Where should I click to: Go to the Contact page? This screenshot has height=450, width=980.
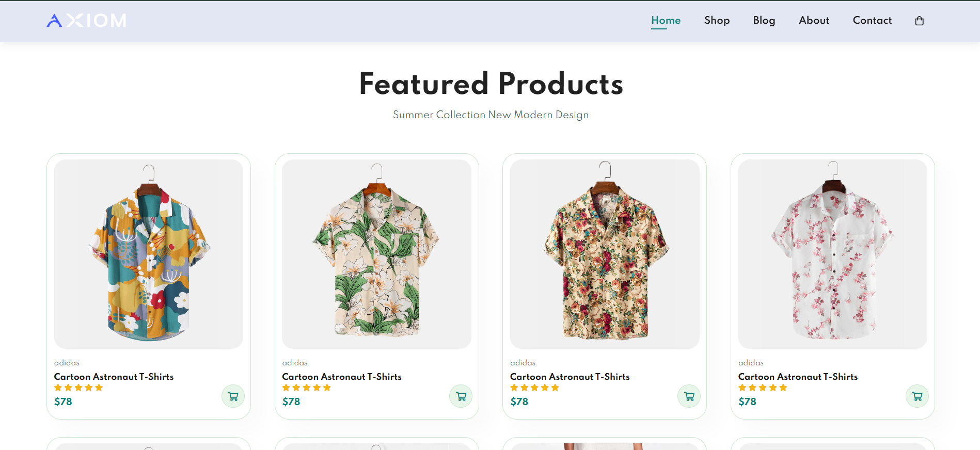pyautogui.click(x=872, y=21)
